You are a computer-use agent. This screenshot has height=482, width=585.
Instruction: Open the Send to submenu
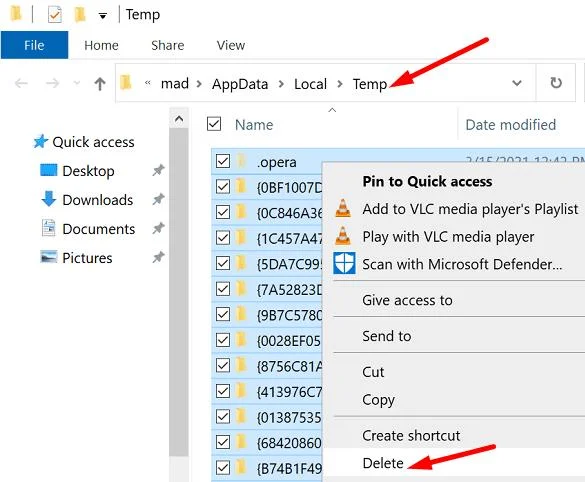pyautogui.click(x=387, y=336)
